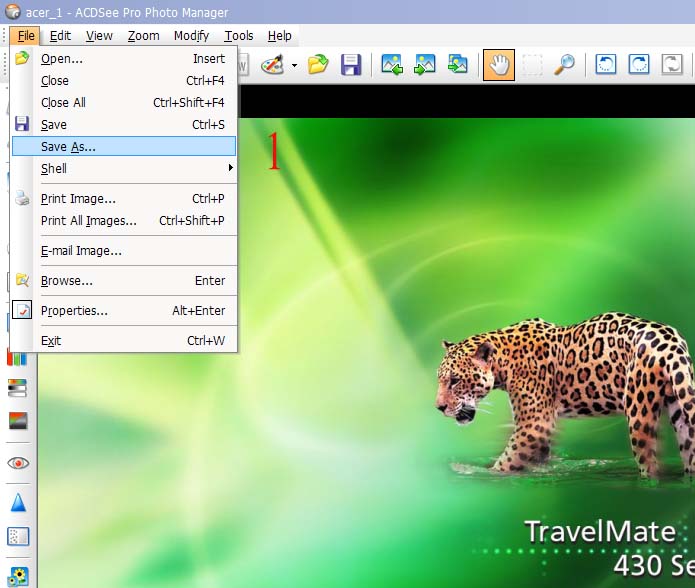695x588 pixels.
Task: Select the red eye reduction tool
Action: (x=18, y=463)
